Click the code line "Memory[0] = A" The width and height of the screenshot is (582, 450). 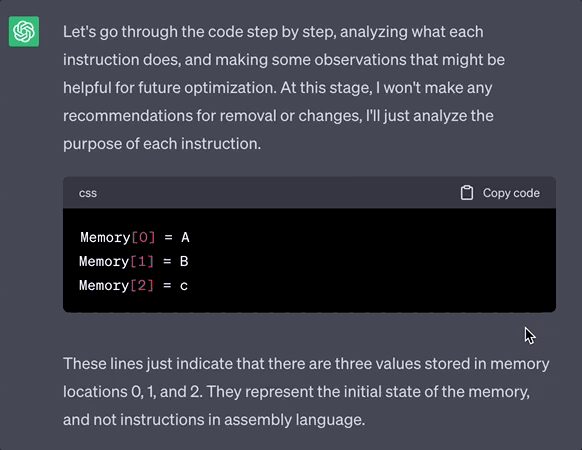click(x=135, y=237)
